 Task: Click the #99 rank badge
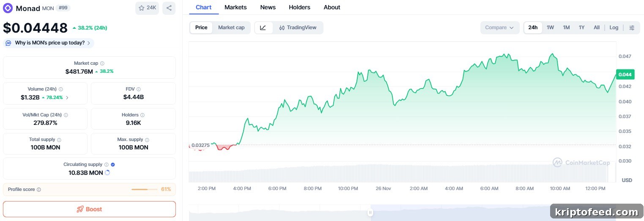click(62, 8)
